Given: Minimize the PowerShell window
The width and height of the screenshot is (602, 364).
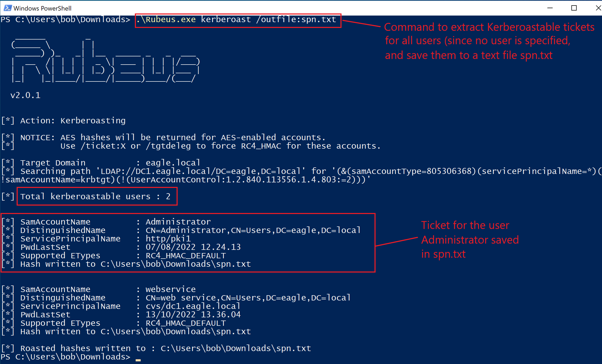Looking at the screenshot, I should click(550, 8).
